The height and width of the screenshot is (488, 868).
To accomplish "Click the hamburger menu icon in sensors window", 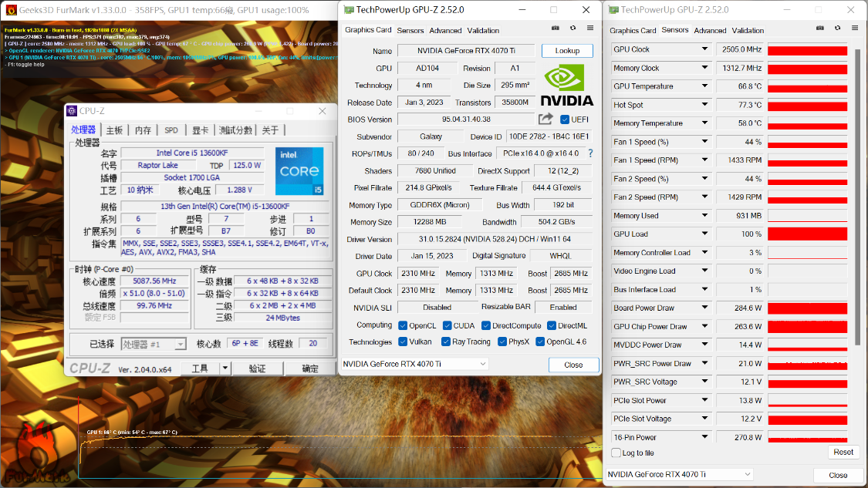I will (x=855, y=29).
